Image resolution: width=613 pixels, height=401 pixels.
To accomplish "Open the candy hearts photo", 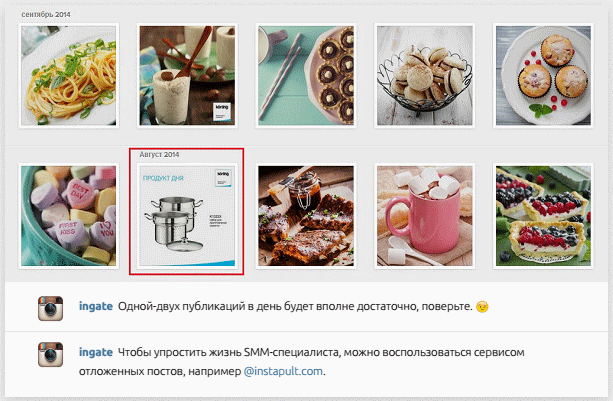I will (68, 216).
